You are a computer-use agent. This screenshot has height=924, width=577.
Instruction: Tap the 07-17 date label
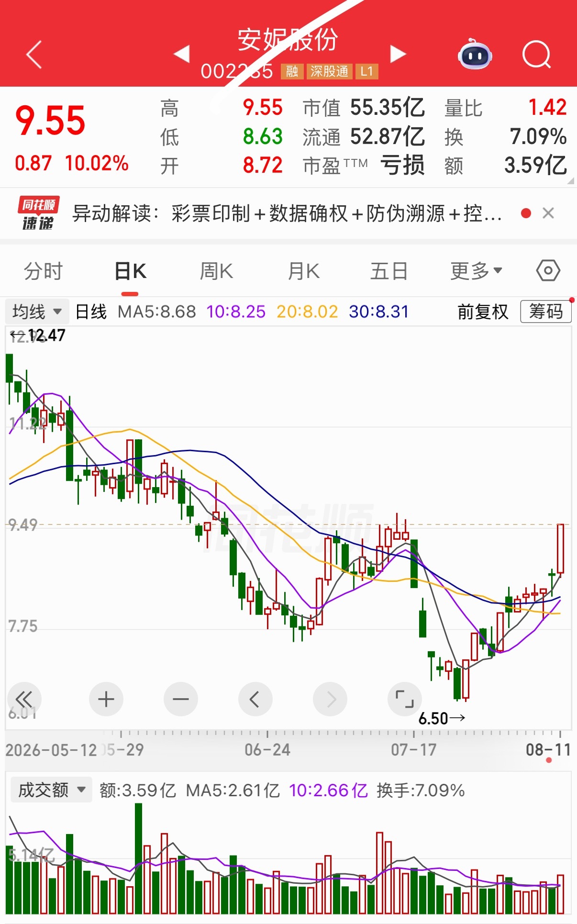tap(414, 750)
